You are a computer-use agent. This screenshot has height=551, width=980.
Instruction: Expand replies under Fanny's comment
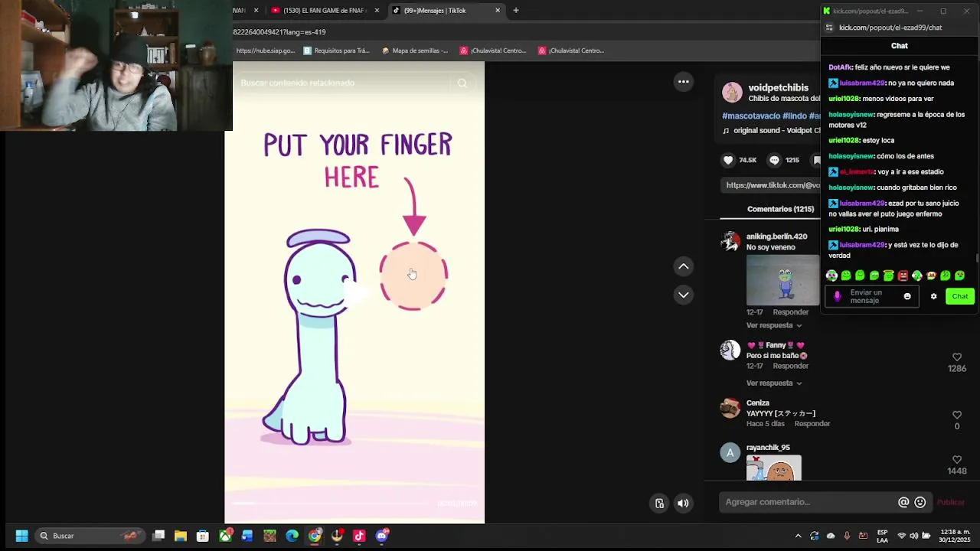pos(774,383)
